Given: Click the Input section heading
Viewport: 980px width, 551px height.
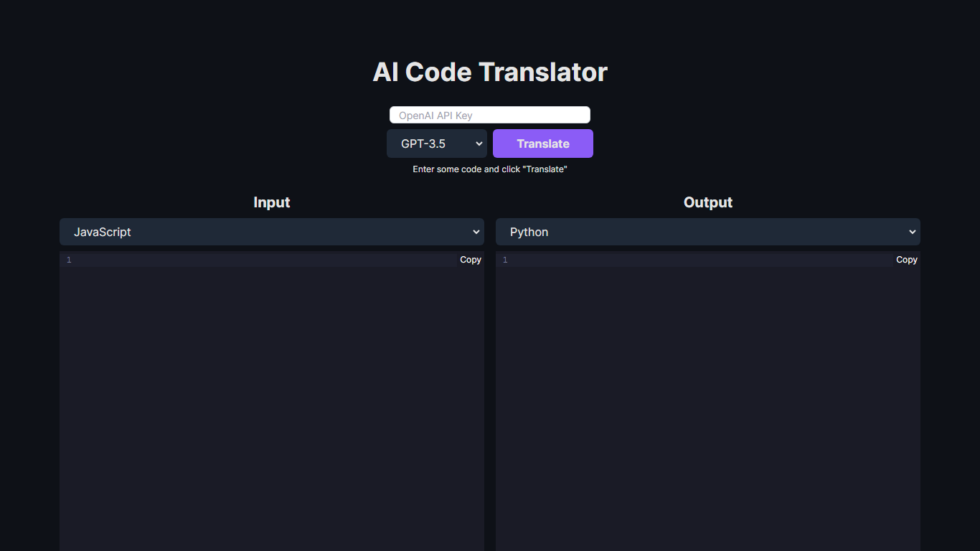Looking at the screenshot, I should (271, 202).
